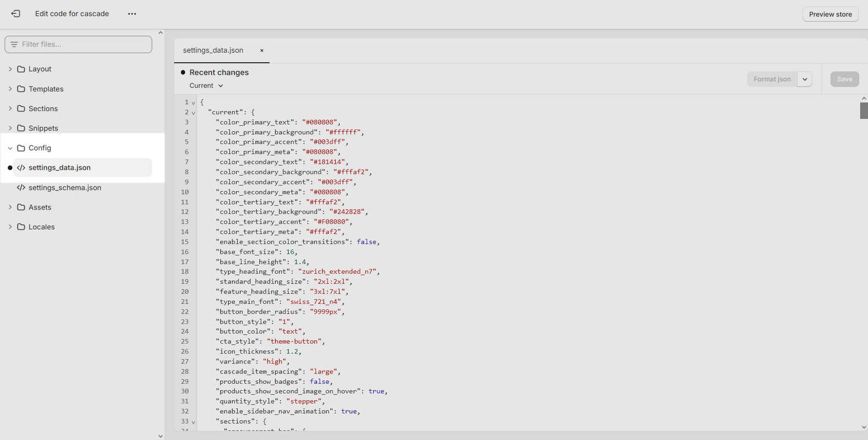The height and width of the screenshot is (440, 868).
Task: Fold code at line 1
Action: 193,102
